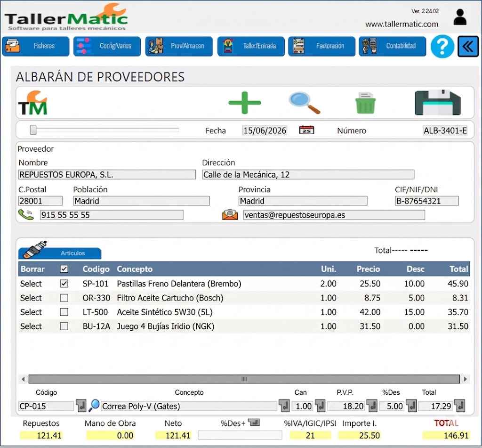Click the CIF/NIF/DNI field
This screenshot has height=448, width=482.
tap(426, 201)
